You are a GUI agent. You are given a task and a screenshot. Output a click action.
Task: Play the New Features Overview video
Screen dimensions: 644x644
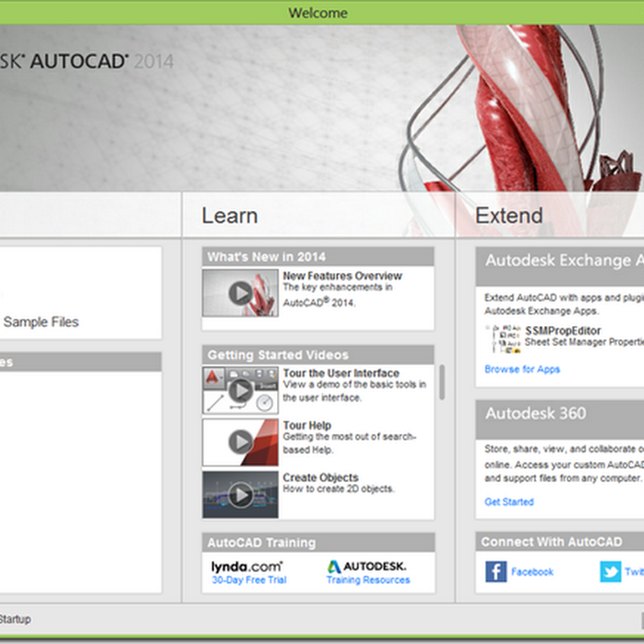point(240,293)
